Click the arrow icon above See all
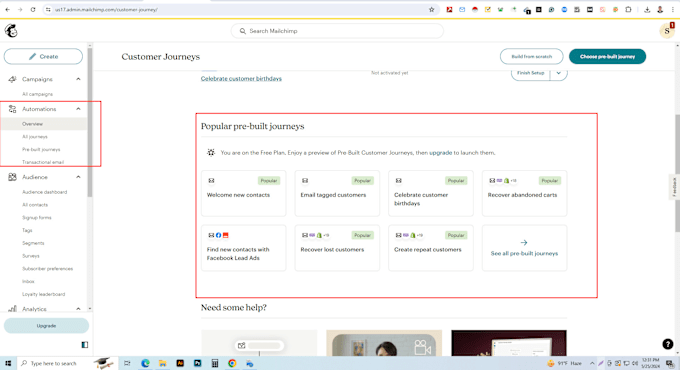680x370 pixels. coord(524,242)
